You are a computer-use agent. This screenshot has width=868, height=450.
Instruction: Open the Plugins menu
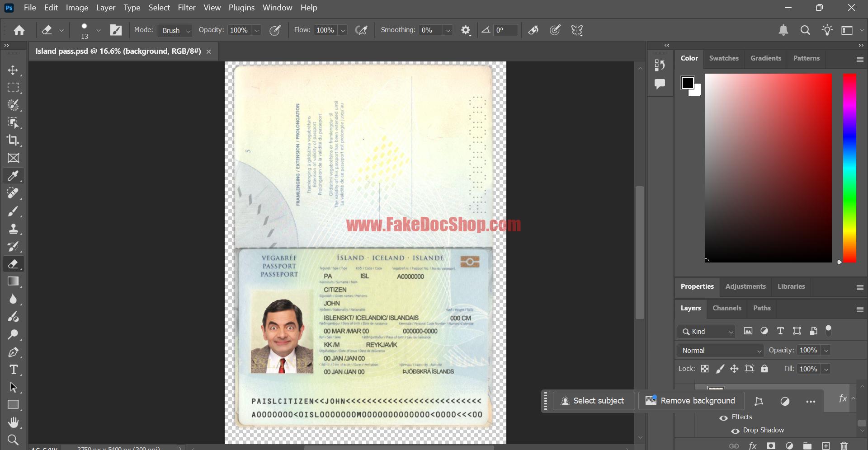point(241,8)
